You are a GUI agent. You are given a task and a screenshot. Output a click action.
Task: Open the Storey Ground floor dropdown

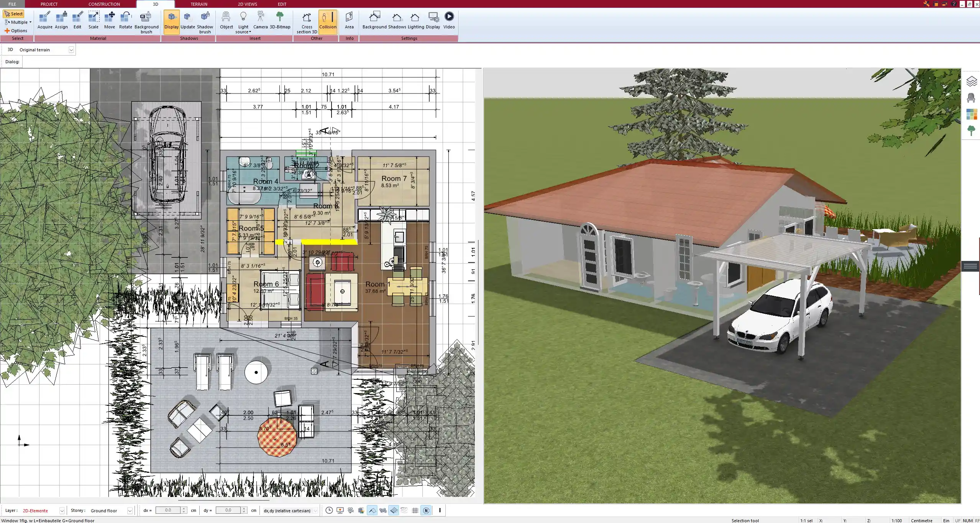(130, 511)
